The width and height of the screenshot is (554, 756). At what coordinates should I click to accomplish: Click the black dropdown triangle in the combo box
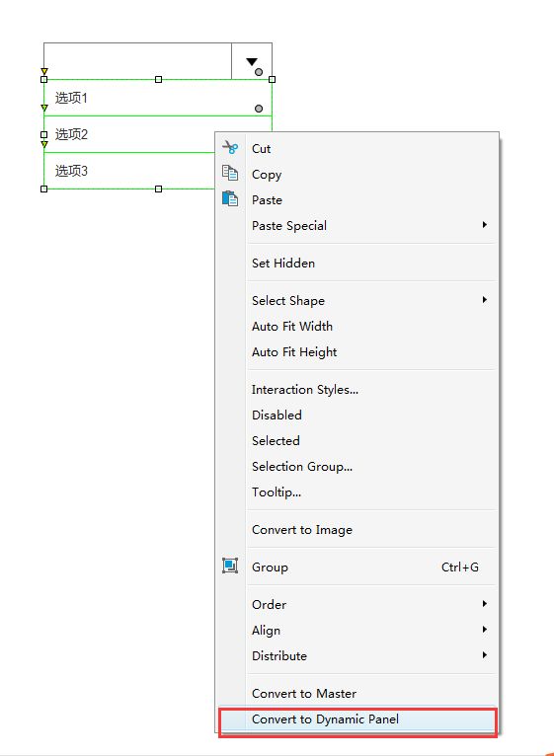point(252,62)
